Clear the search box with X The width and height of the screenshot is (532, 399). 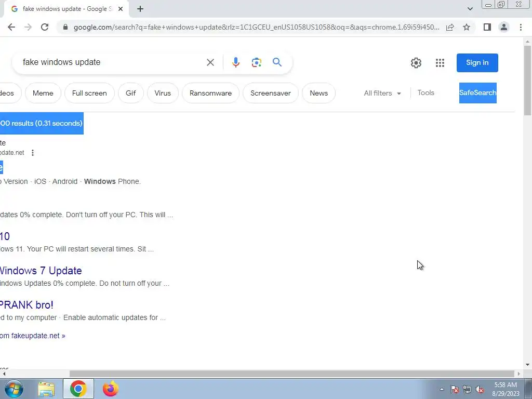(x=210, y=62)
